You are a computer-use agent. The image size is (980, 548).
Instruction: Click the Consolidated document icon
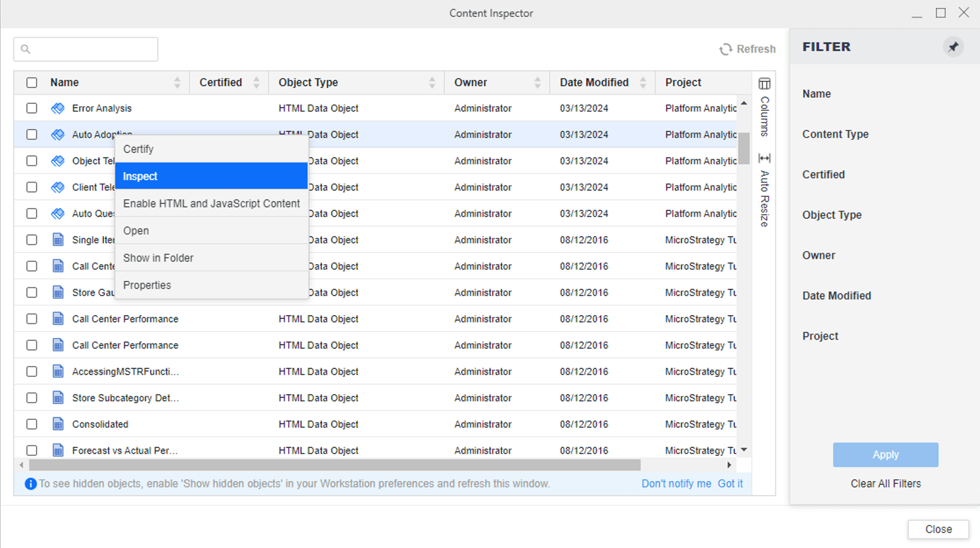coord(58,424)
